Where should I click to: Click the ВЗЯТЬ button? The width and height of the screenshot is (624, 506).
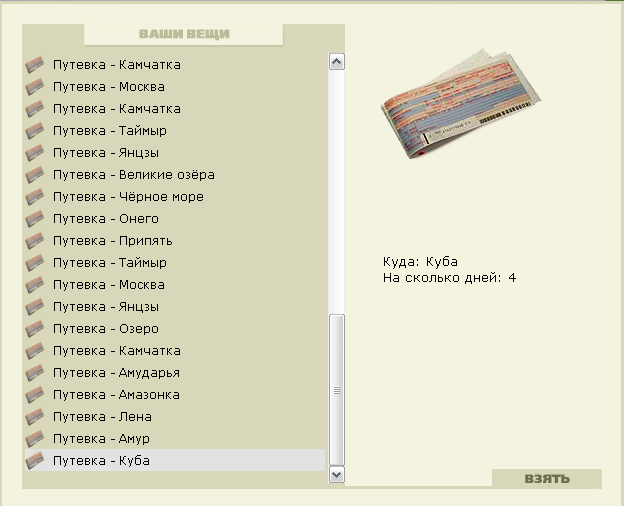[547, 479]
